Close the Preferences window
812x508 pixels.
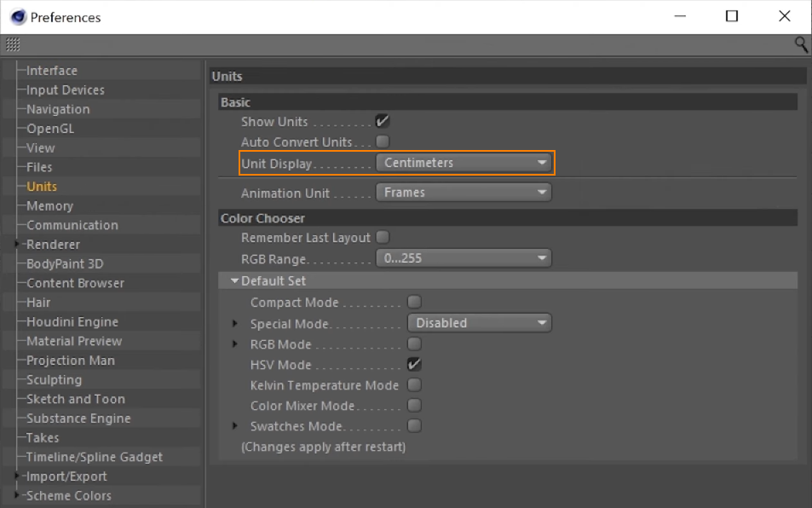click(x=785, y=16)
